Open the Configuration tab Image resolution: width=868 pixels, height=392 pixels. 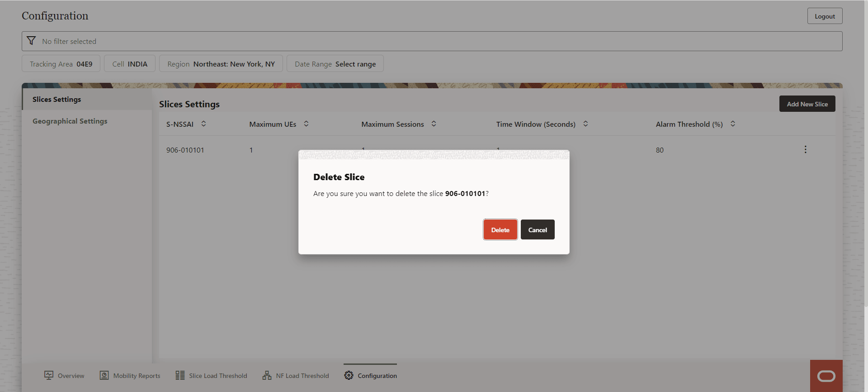click(x=370, y=376)
